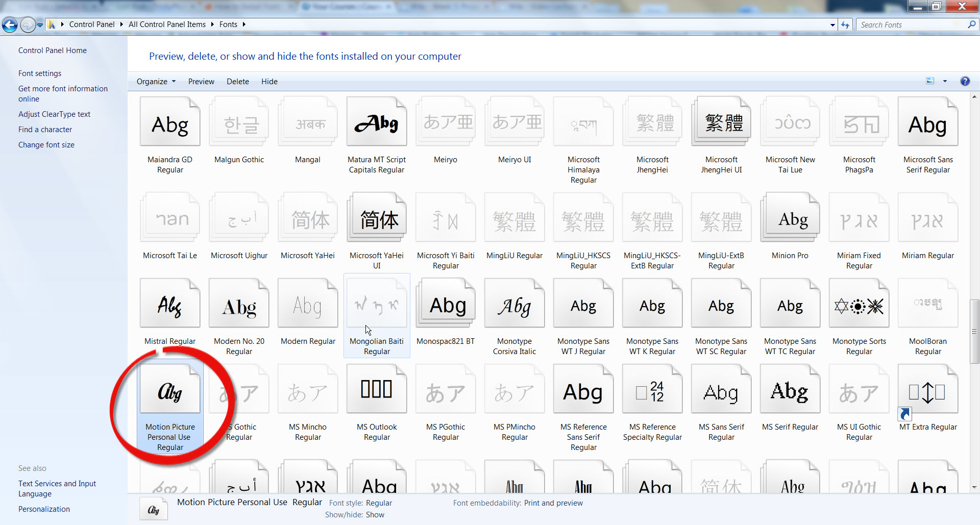Screen dimensions: 980x525
Task: Click the vertical scrollbar thumb
Action: 974,332
